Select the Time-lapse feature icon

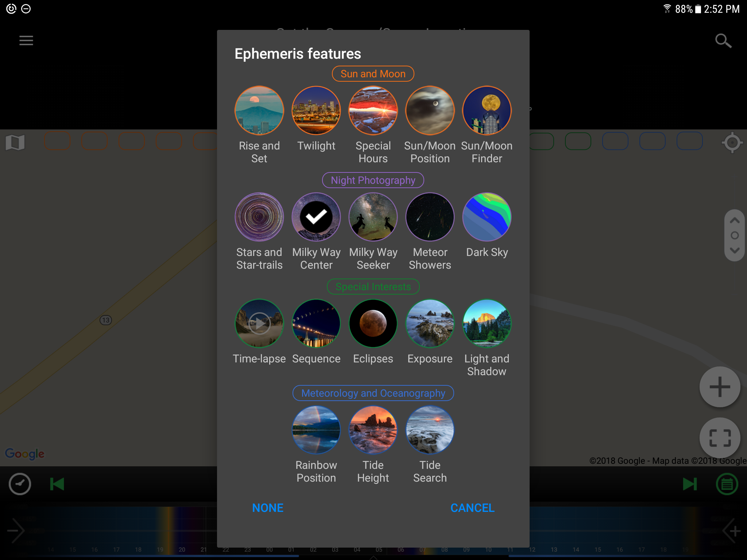(x=259, y=323)
